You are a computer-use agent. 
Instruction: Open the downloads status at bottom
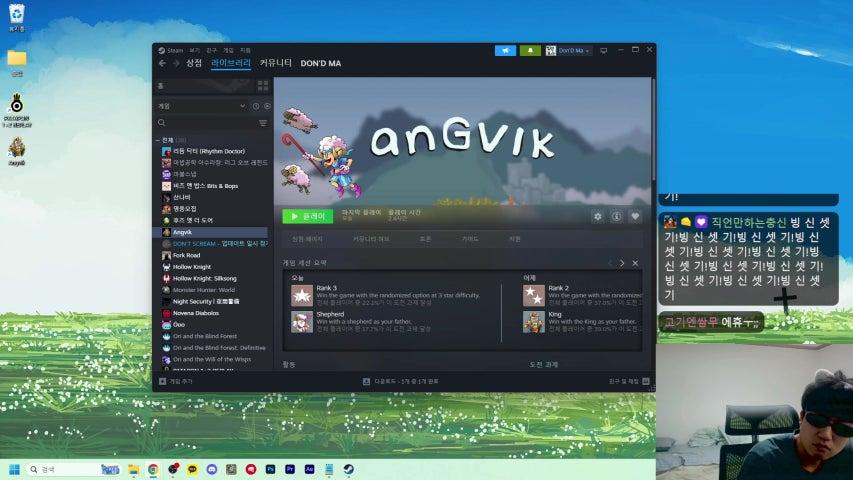401,381
